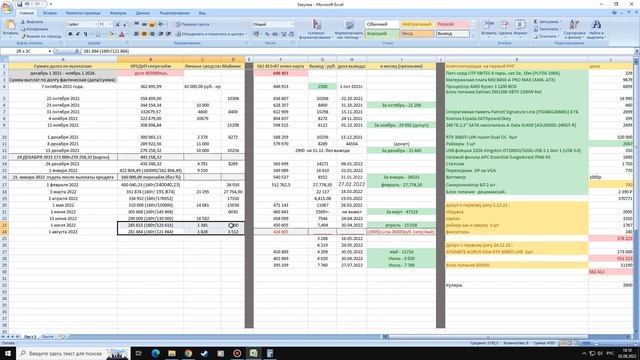
Task: Apply the Вывод cell style
Action: [452, 34]
